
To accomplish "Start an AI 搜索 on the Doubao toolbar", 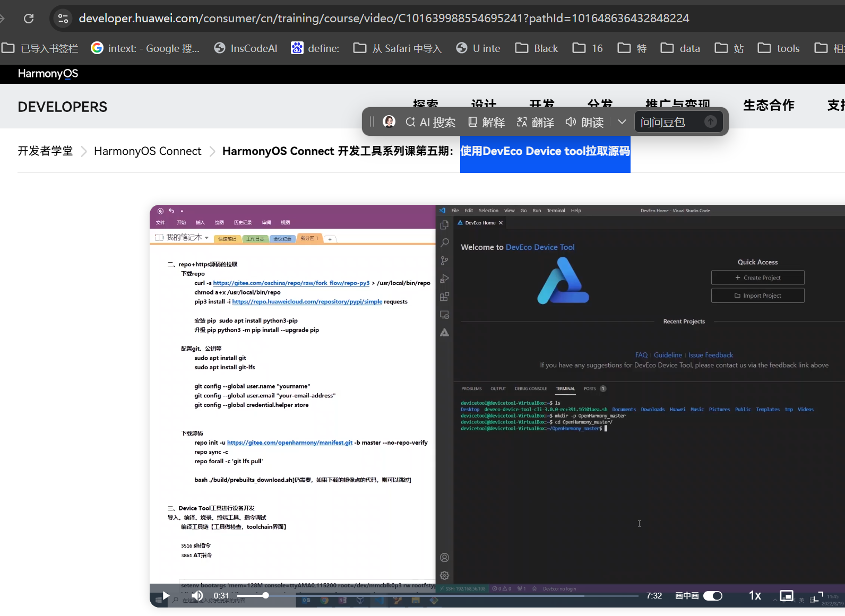I will 430,122.
